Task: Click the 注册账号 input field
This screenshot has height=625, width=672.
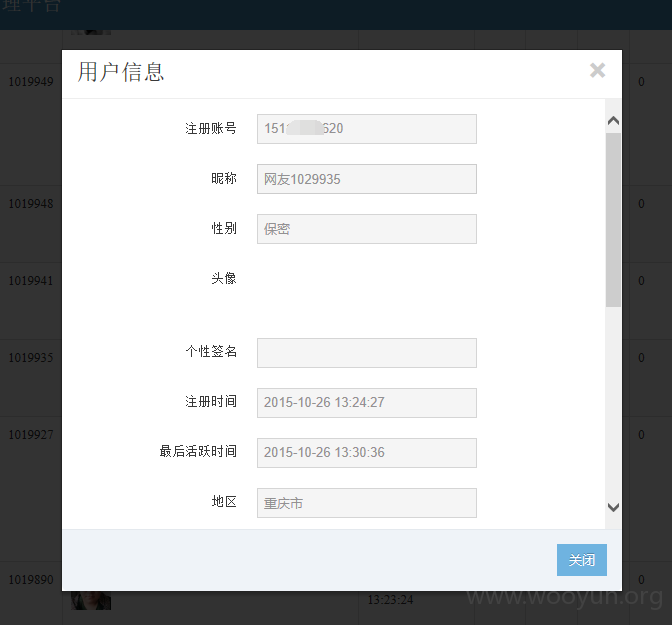Action: [x=367, y=129]
